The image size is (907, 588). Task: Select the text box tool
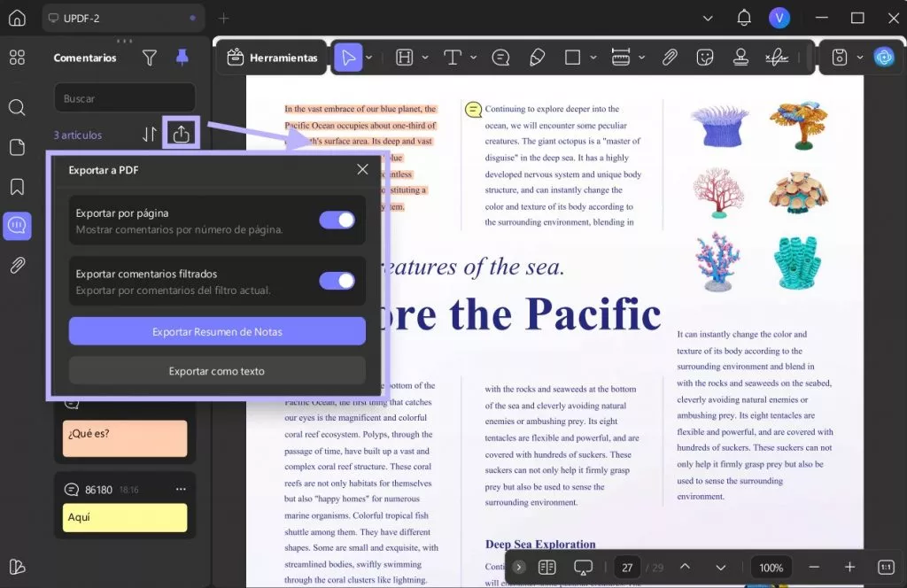[x=453, y=58]
